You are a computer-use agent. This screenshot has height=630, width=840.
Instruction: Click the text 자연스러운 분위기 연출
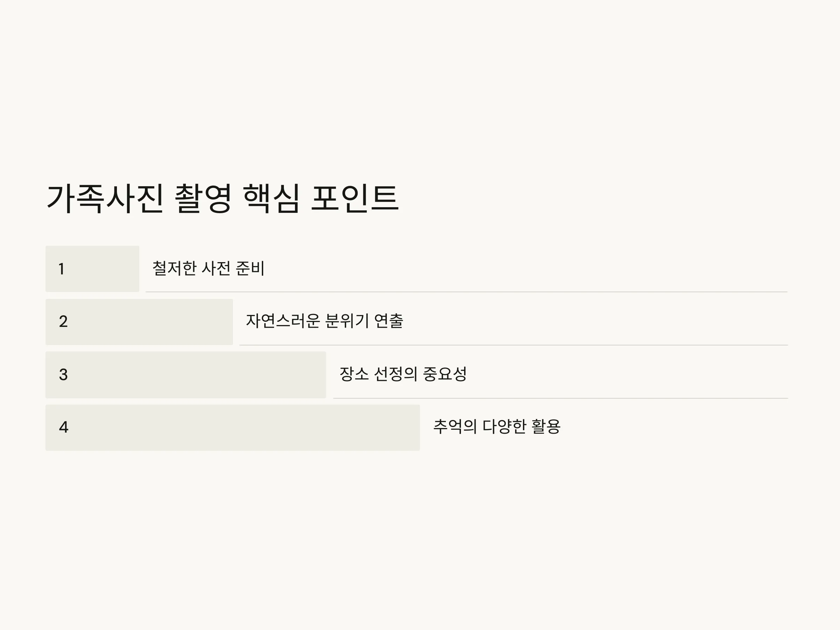tap(325, 321)
